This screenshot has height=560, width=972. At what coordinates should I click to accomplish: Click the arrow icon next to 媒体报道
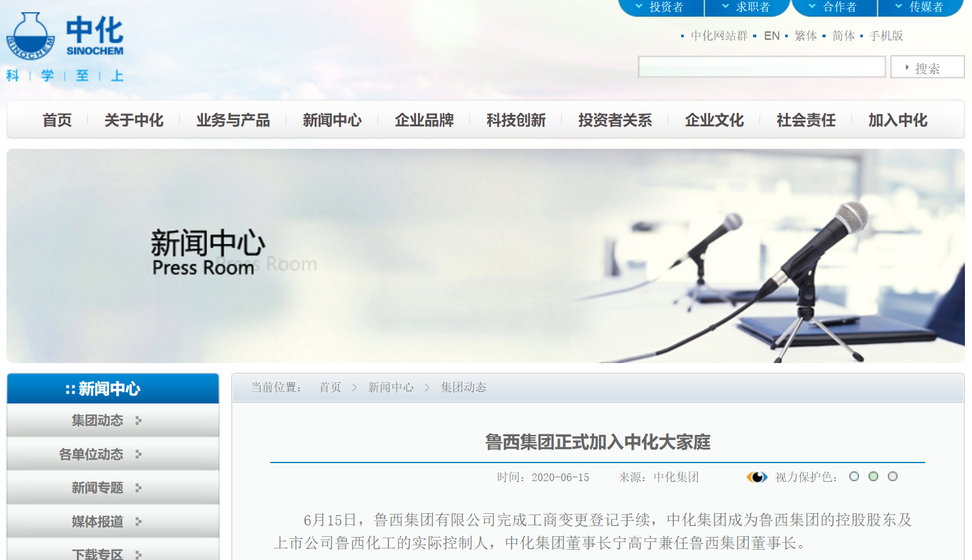click(139, 522)
